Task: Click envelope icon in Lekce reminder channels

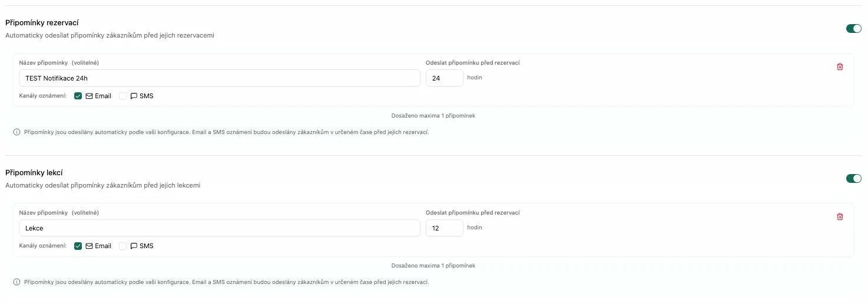Action: point(89,246)
